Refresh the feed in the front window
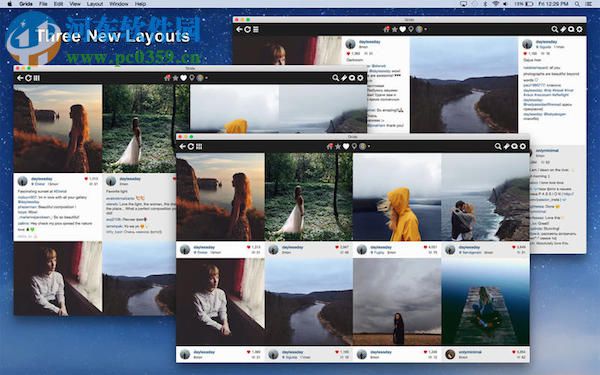Viewport: 600px width, 375px height. click(191, 147)
